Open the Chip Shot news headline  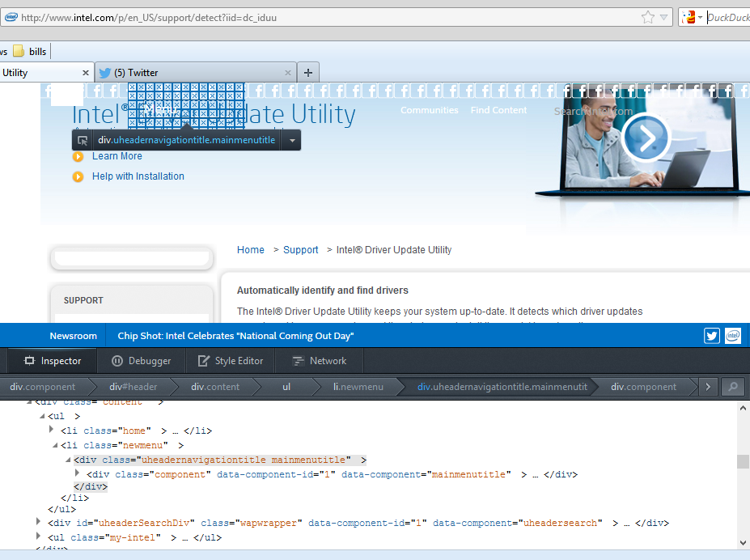coord(235,336)
